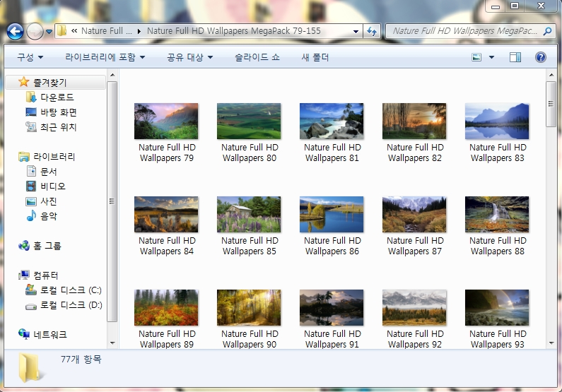Open the 공유 대상 menu
The width and height of the screenshot is (562, 392).
(189, 57)
